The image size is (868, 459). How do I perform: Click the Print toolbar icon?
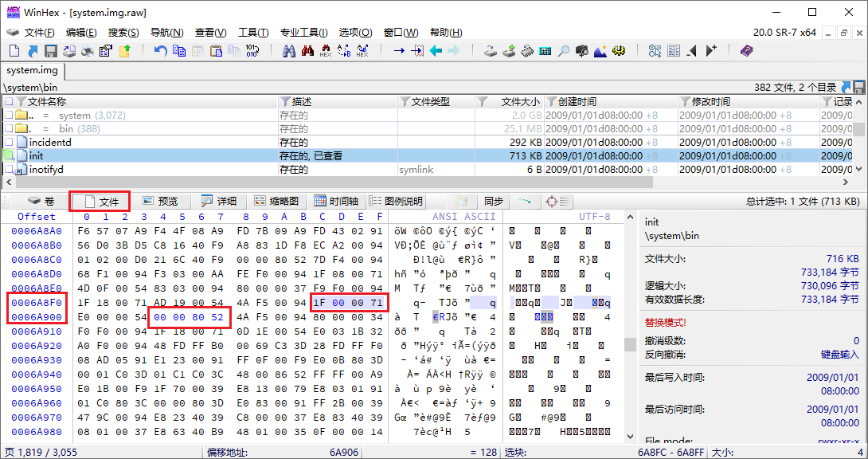coord(88,51)
